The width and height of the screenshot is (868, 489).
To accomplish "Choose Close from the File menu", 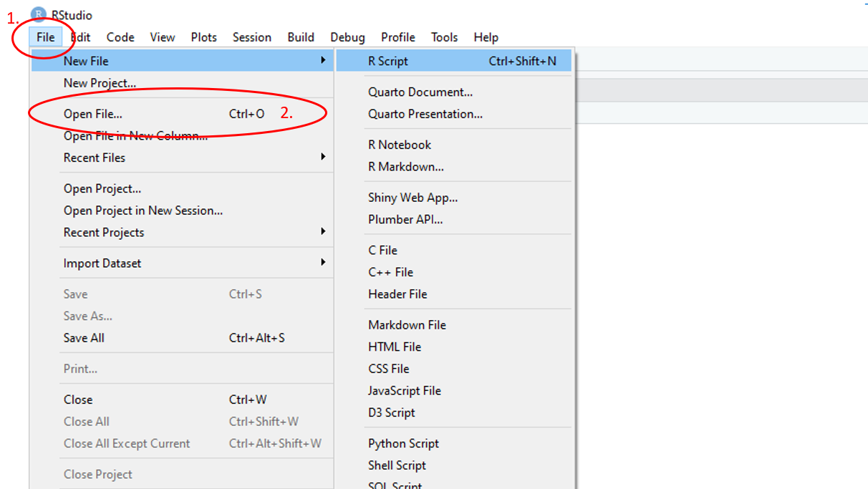I will 182,400.
